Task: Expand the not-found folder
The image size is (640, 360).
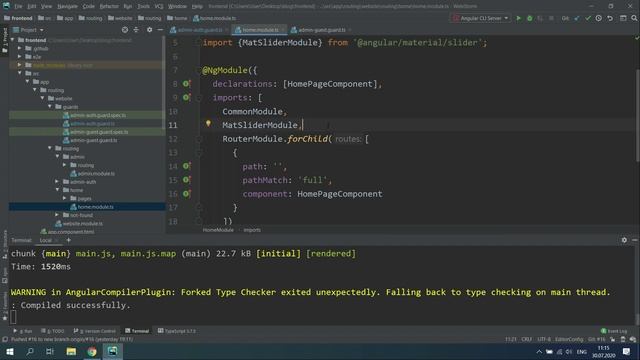Action: click(x=57, y=215)
